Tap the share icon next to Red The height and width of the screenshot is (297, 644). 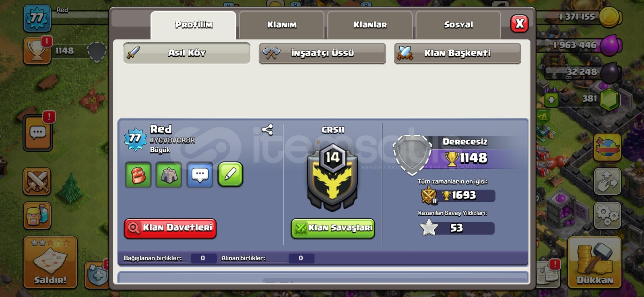click(267, 130)
